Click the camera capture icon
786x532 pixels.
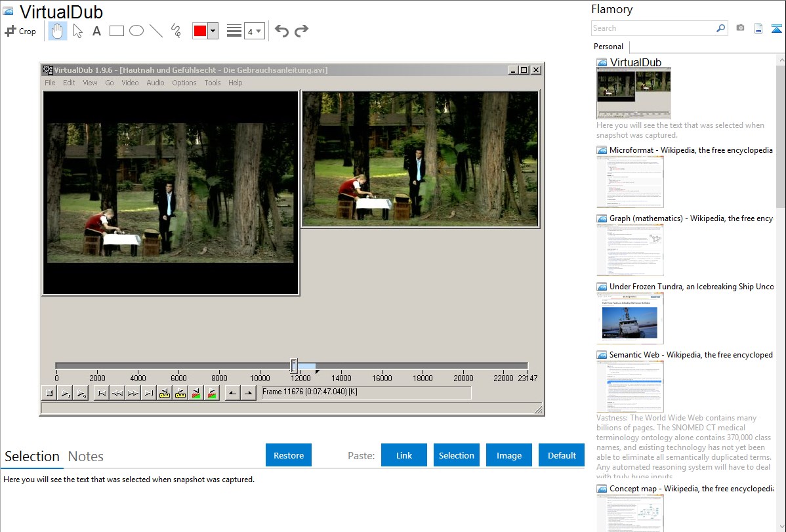pyautogui.click(x=740, y=28)
